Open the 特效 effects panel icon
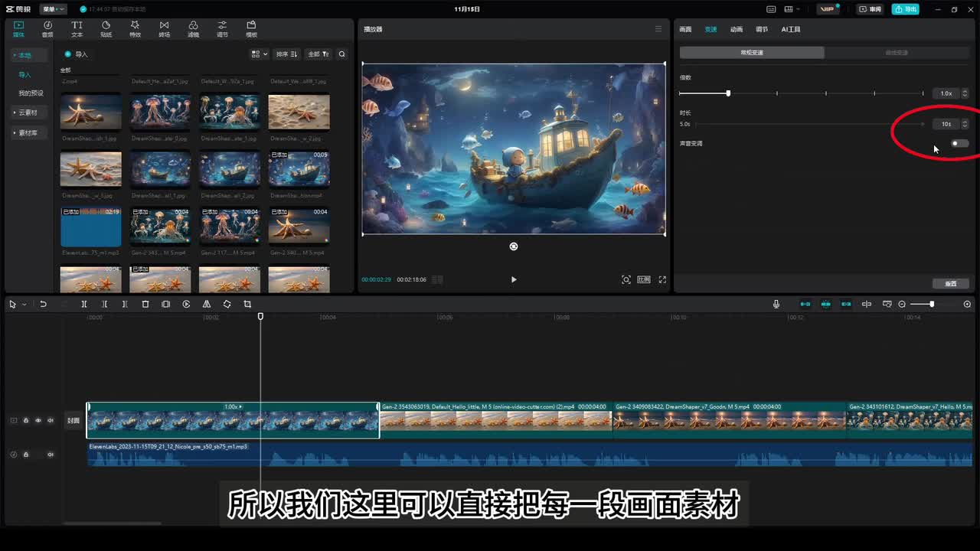The width and height of the screenshot is (980, 551). click(135, 29)
